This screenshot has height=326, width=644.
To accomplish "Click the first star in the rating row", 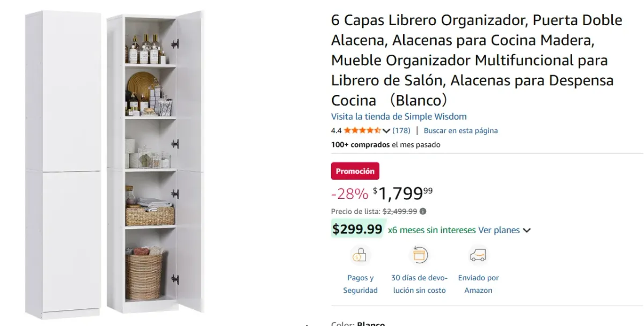I will 347,130.
